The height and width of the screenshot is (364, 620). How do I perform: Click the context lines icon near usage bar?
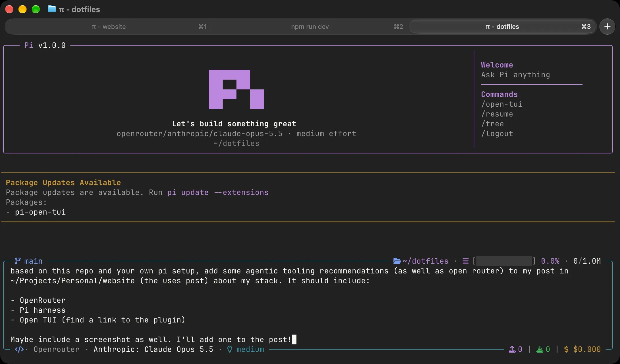pos(465,261)
